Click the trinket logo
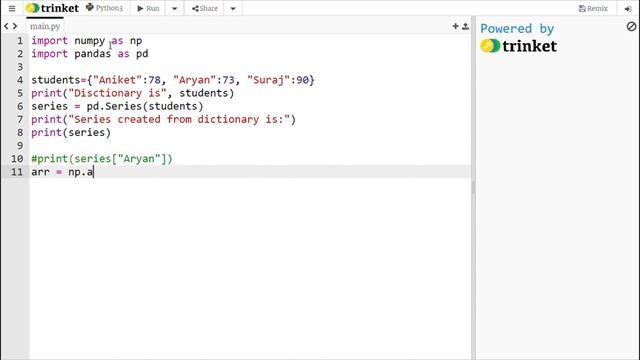Image resolution: width=640 pixels, height=360 pixels. 52,8
